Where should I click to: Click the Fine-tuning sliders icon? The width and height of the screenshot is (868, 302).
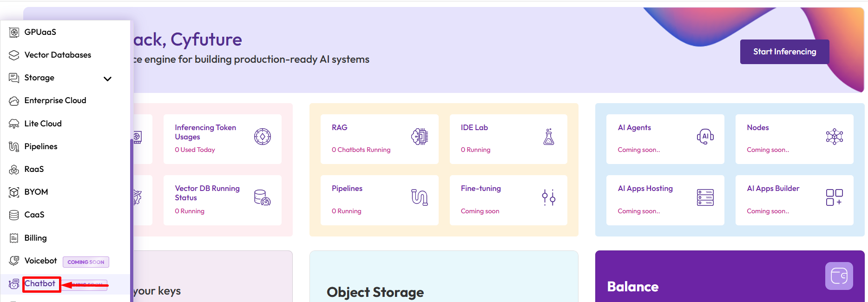coord(549,197)
